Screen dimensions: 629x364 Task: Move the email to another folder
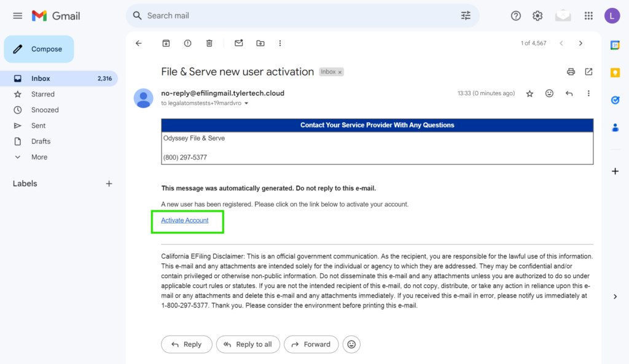260,43
